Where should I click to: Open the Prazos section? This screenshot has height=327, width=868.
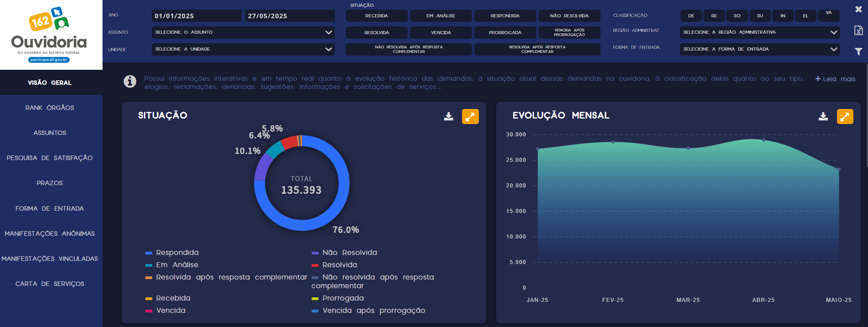coord(51,183)
